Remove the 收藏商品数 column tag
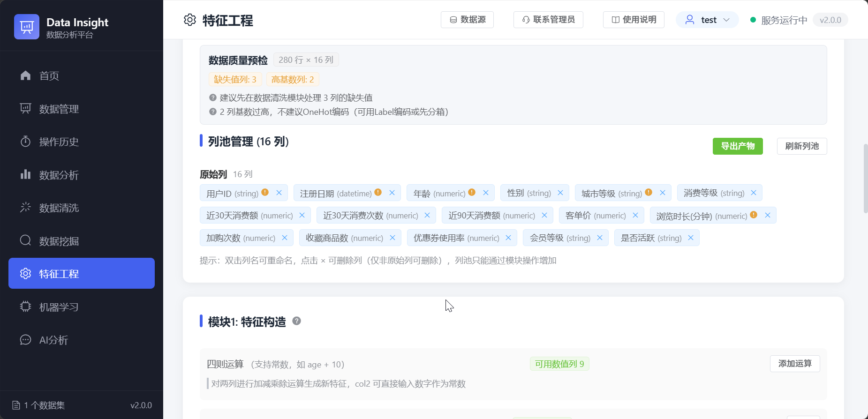 coord(392,238)
